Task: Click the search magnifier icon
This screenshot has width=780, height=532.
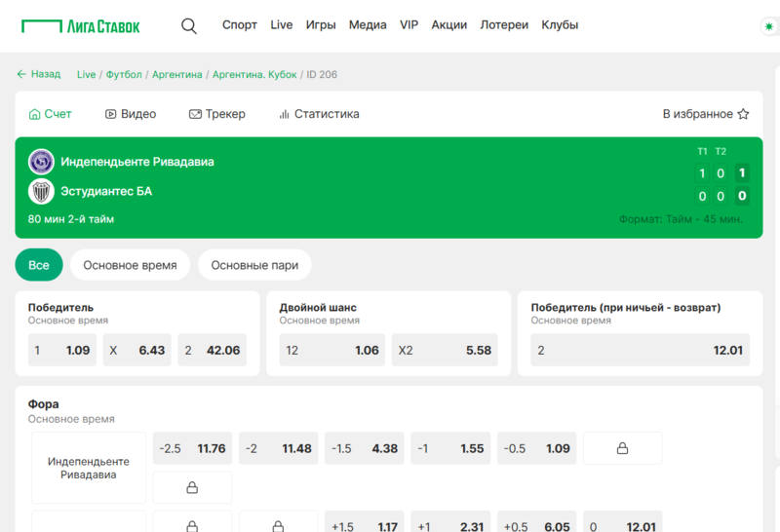Action: click(189, 26)
